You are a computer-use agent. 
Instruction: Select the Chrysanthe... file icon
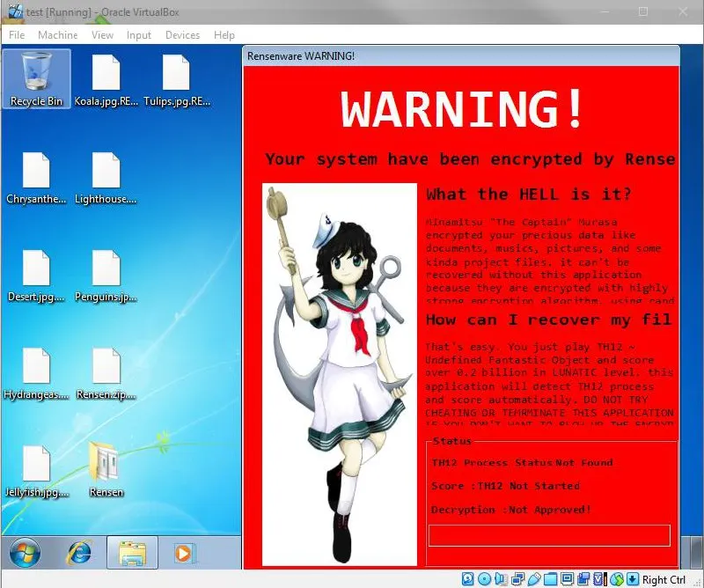(x=36, y=178)
